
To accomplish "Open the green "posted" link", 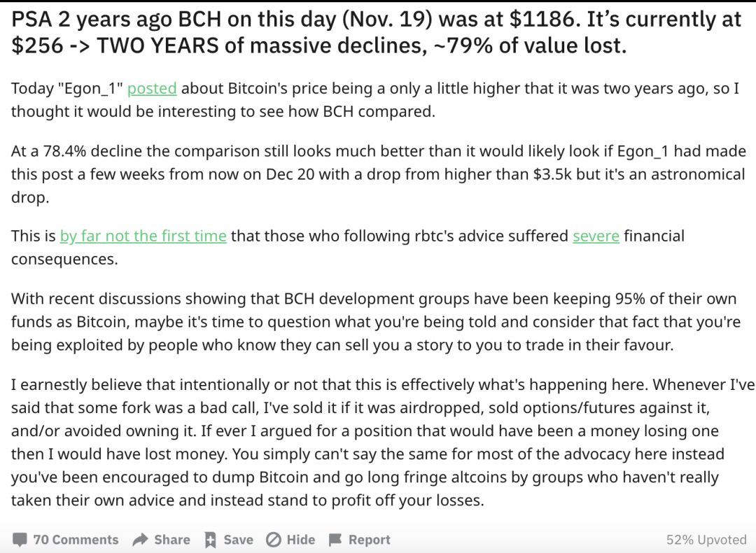I will click(x=152, y=89).
